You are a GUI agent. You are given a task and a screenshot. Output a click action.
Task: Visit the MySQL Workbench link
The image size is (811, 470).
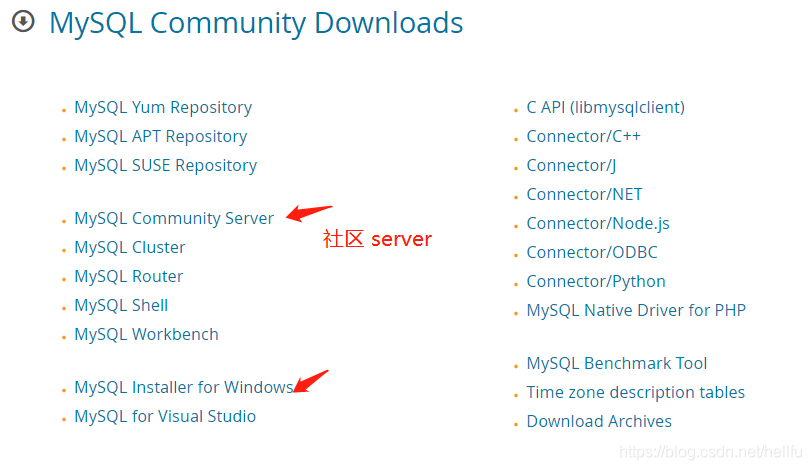coord(146,334)
